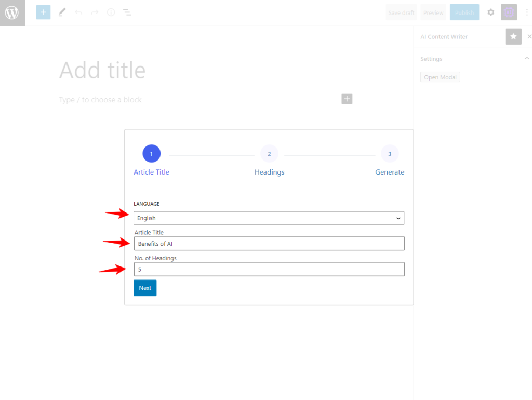Click the Next button

[145, 288]
